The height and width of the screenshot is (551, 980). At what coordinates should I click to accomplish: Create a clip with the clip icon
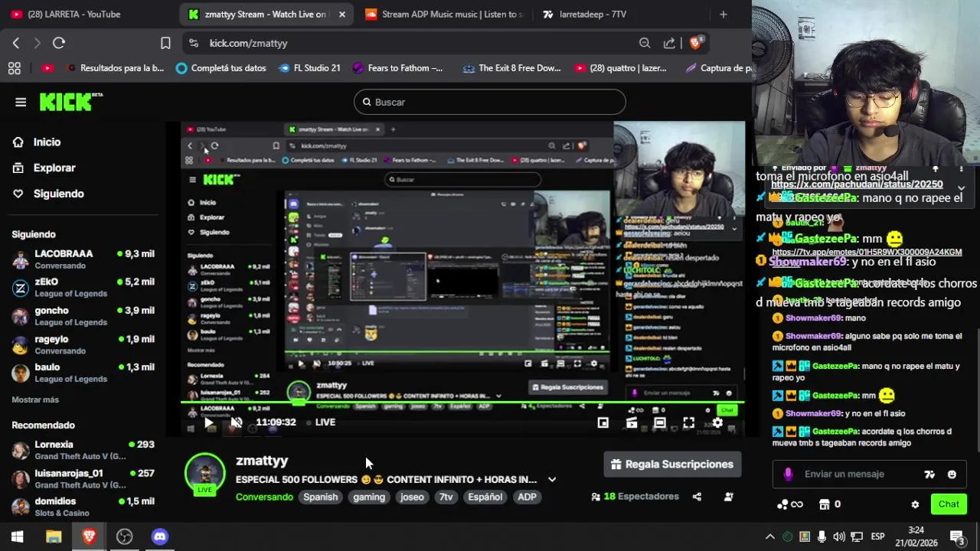632,422
